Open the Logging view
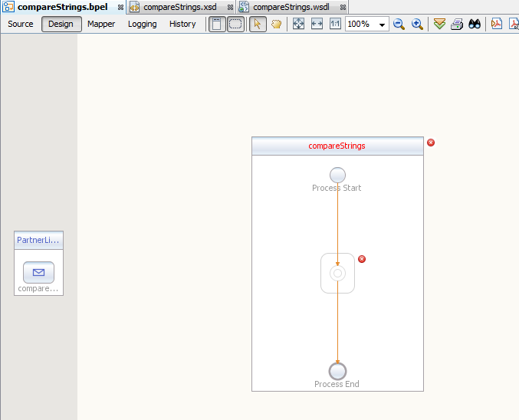The height and width of the screenshot is (420, 519). 142,24
